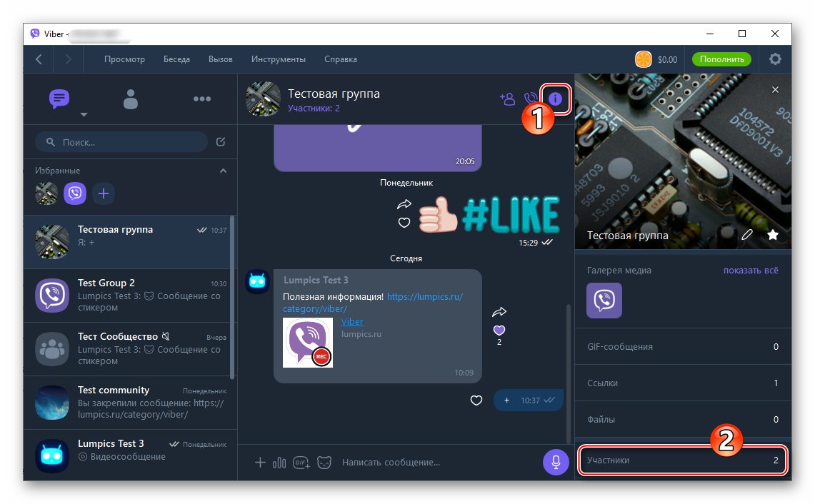Click the #LIKE thumbs-up sticker
The height and width of the screenshot is (504, 815).
click(489, 214)
